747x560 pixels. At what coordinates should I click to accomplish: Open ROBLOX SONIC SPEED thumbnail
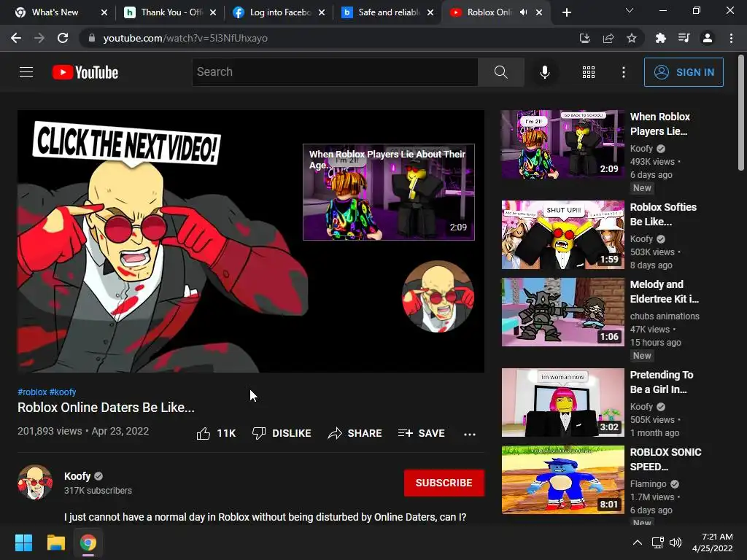point(562,480)
